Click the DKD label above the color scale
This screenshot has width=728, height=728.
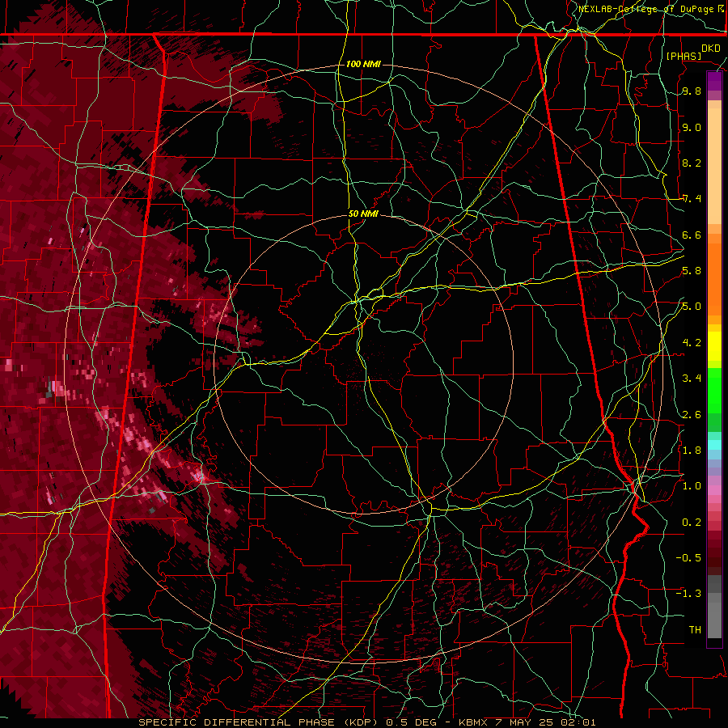click(711, 49)
